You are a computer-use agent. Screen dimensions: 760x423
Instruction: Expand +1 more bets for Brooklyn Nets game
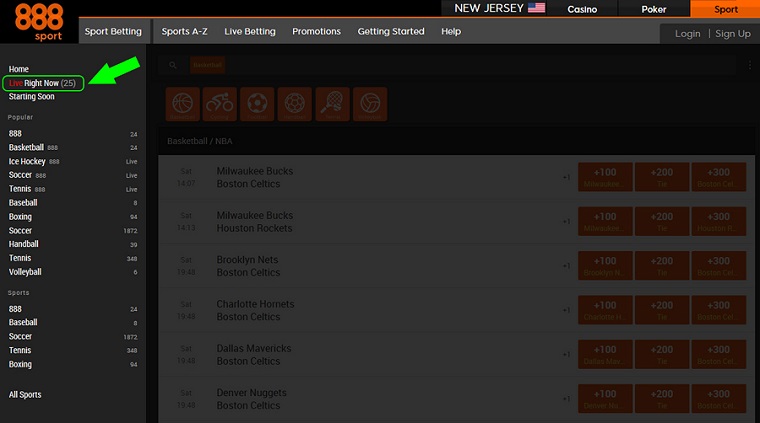[566, 266]
